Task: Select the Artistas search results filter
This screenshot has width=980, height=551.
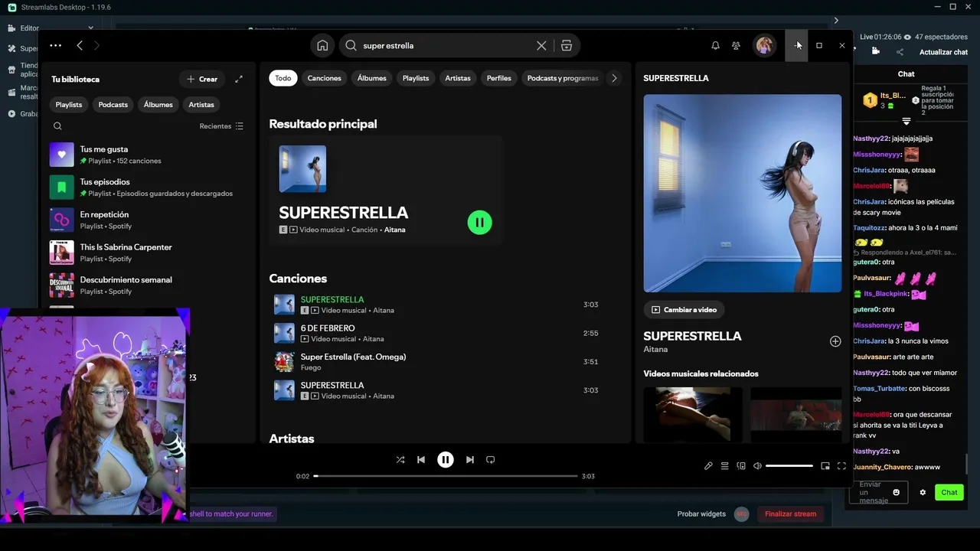Action: point(458,78)
